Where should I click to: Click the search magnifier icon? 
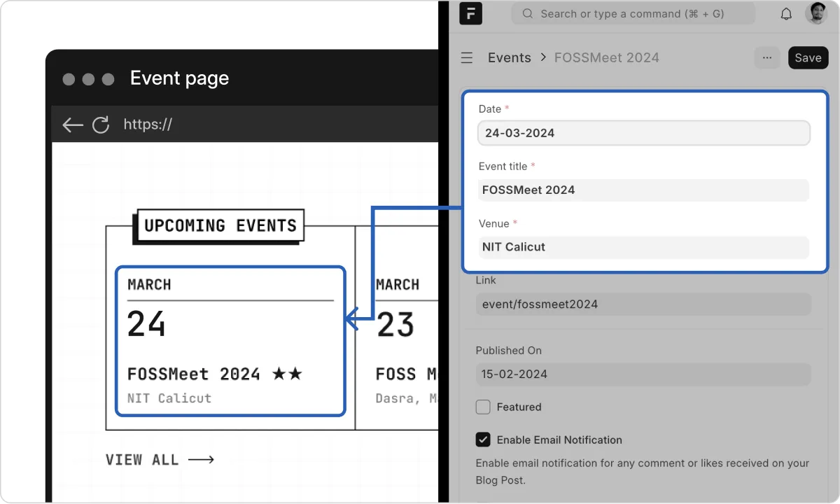pyautogui.click(x=528, y=14)
